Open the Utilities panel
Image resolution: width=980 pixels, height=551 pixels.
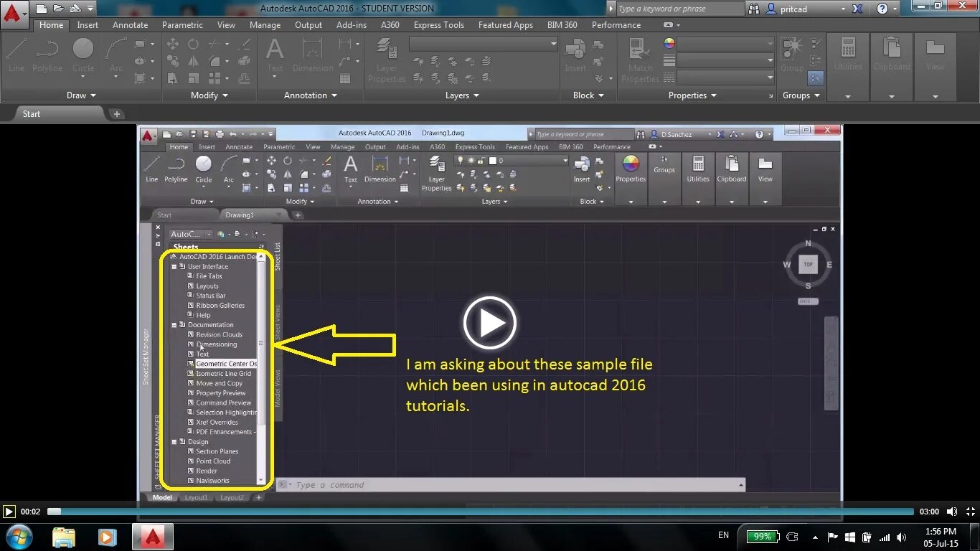coord(848,67)
